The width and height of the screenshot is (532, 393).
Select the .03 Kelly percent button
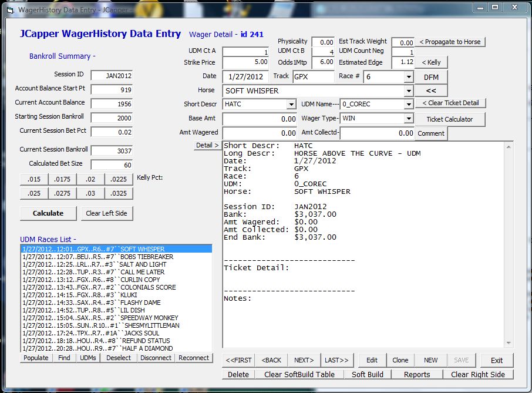coord(90,193)
